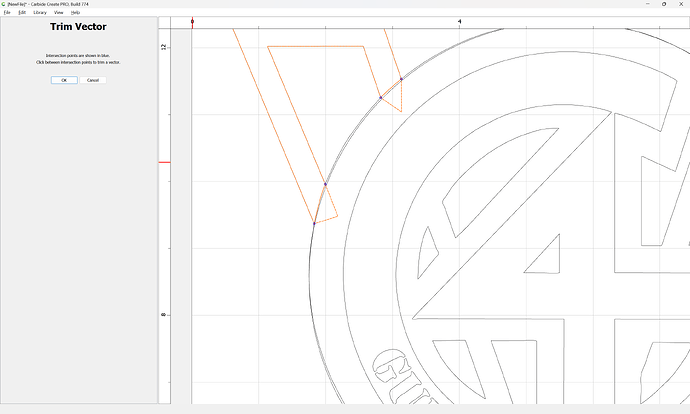Open the Library menu
This screenshot has width=690, height=414.
(40, 12)
